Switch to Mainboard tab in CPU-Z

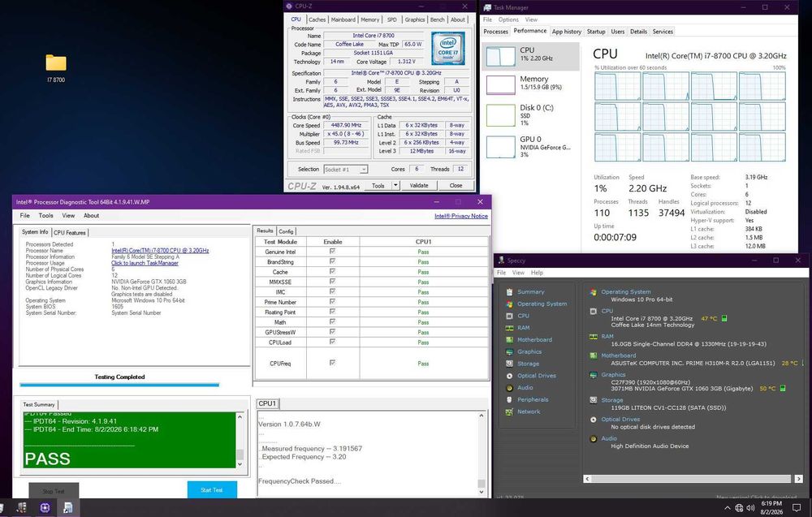pos(343,19)
